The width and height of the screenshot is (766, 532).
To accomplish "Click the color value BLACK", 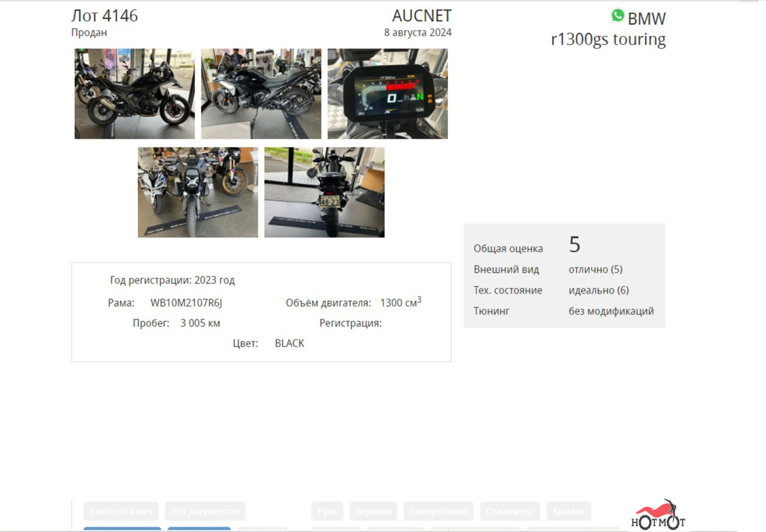I will 290,343.
